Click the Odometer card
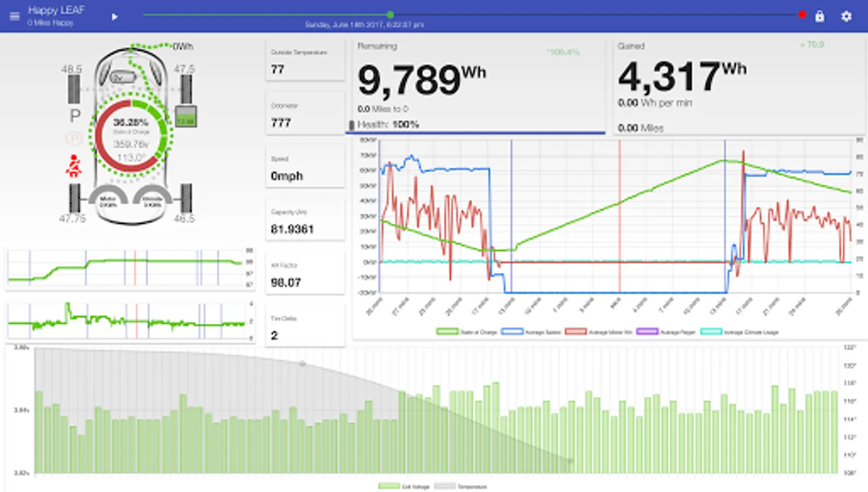 click(305, 114)
